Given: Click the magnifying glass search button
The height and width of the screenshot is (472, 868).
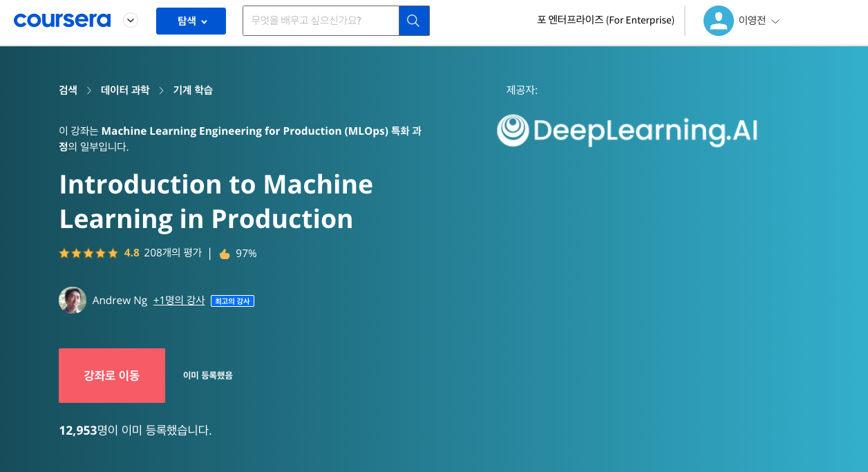Looking at the screenshot, I should [x=414, y=21].
